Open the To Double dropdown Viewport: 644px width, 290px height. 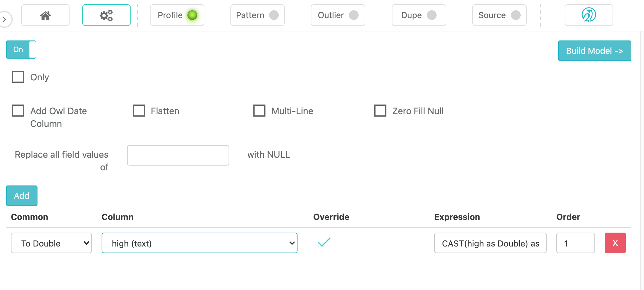pyautogui.click(x=51, y=243)
